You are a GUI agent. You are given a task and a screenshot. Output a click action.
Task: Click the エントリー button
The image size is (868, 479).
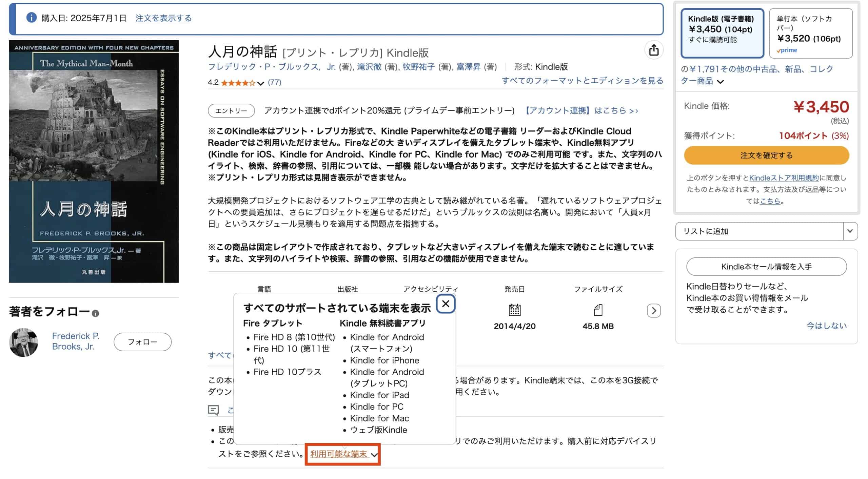231,111
